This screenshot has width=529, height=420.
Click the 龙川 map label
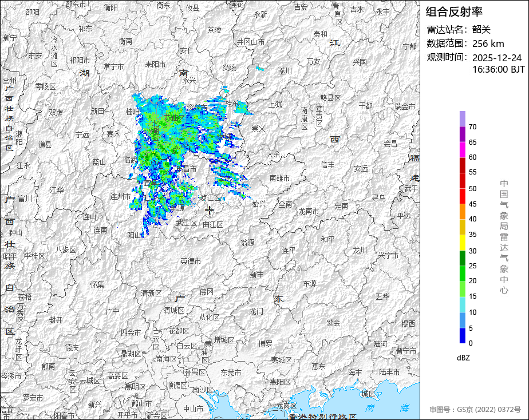(x=360, y=251)
